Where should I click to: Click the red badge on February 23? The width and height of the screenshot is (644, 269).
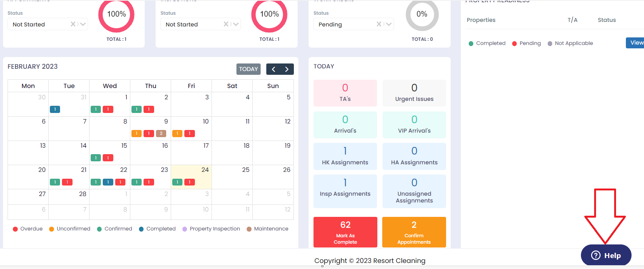[149, 182]
